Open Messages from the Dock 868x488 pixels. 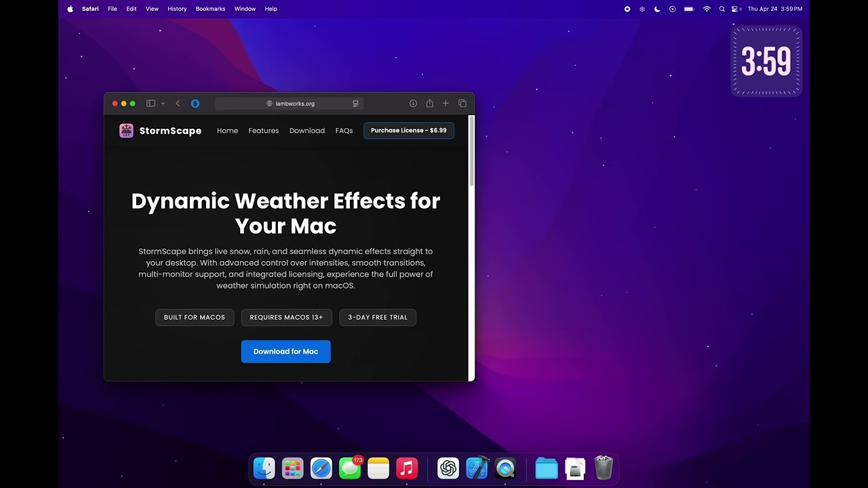click(x=350, y=468)
